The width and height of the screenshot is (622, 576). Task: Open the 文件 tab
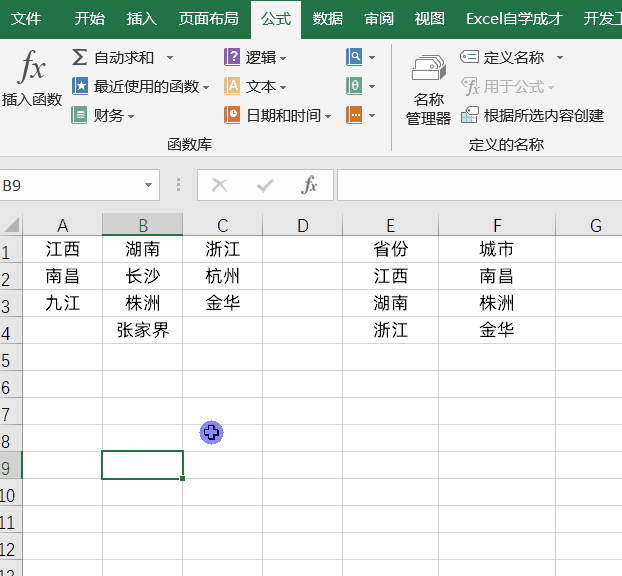[x=26, y=19]
